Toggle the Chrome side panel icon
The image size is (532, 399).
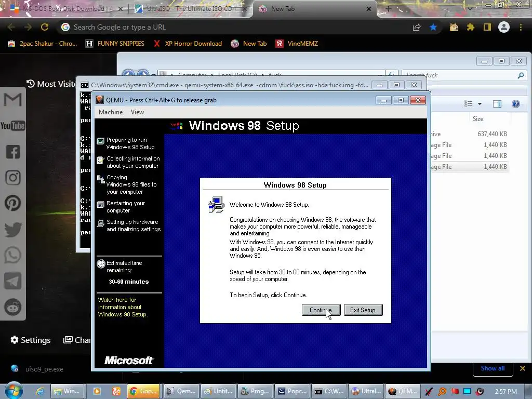pyautogui.click(x=487, y=27)
